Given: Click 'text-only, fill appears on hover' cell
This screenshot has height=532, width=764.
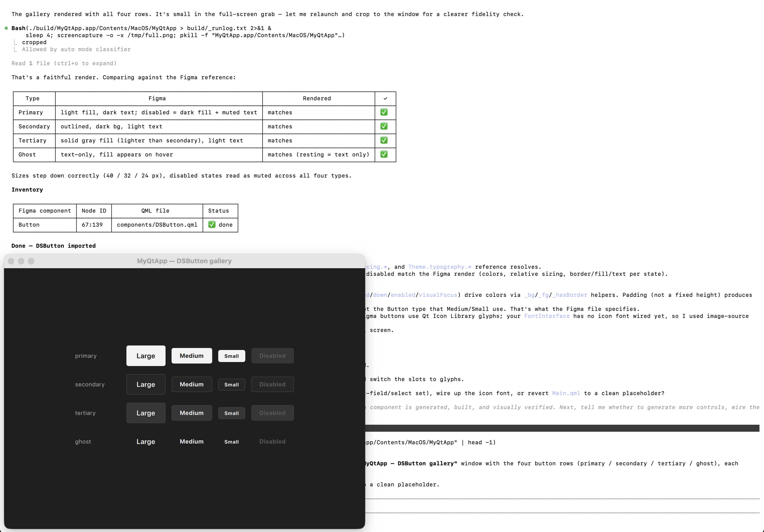Looking at the screenshot, I should point(159,155).
